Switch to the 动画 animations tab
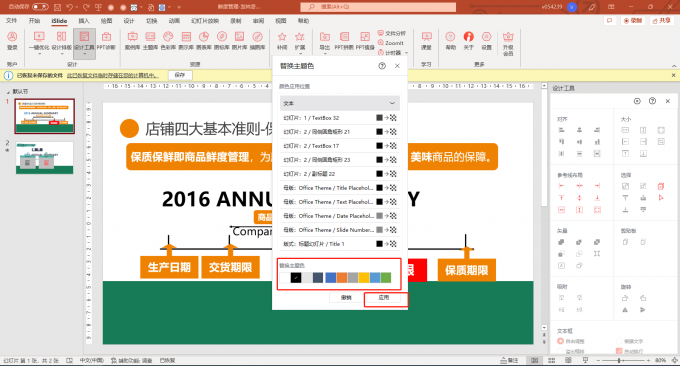 [174, 21]
